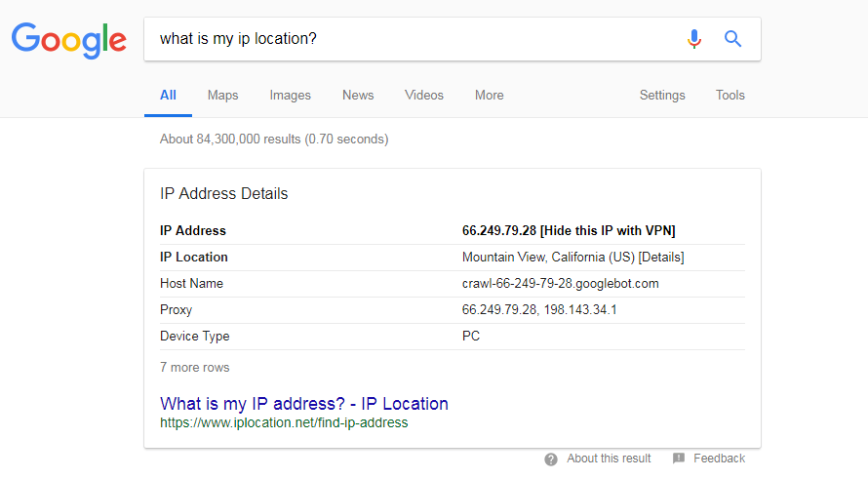Expand the More search categories menu
Image resolution: width=868 pixels, height=479 pixels.
point(489,96)
